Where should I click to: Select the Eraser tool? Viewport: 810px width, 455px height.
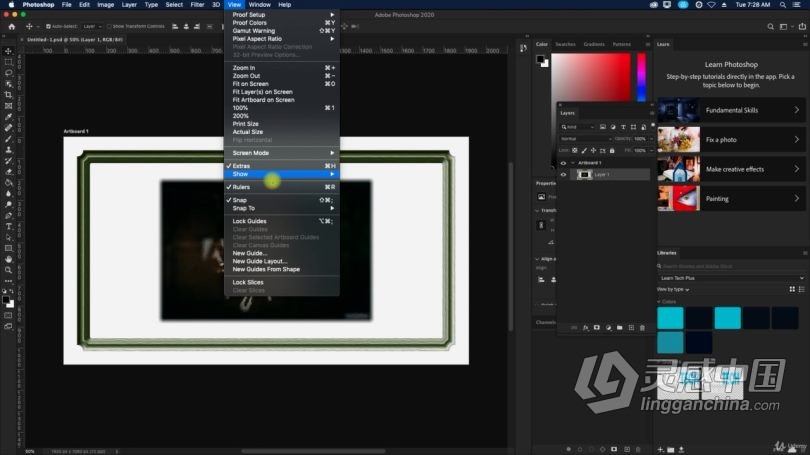point(8,171)
